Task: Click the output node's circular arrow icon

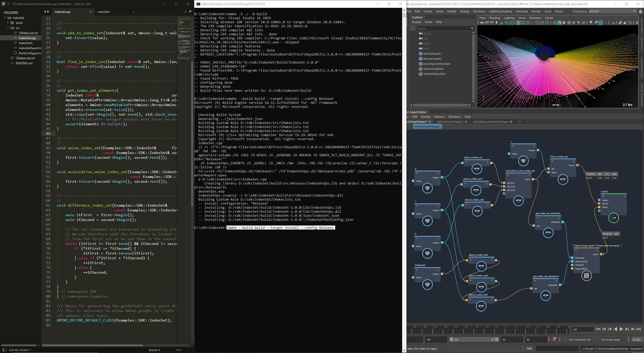Action: click(614, 218)
